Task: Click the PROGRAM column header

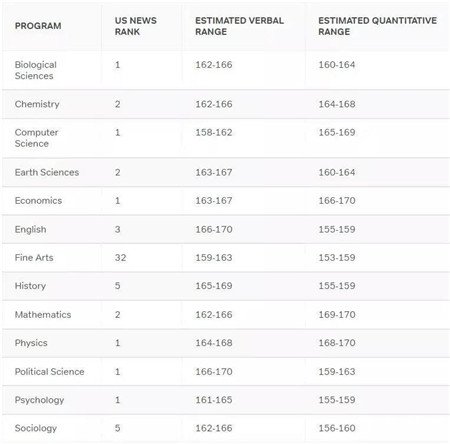Action: [x=38, y=26]
